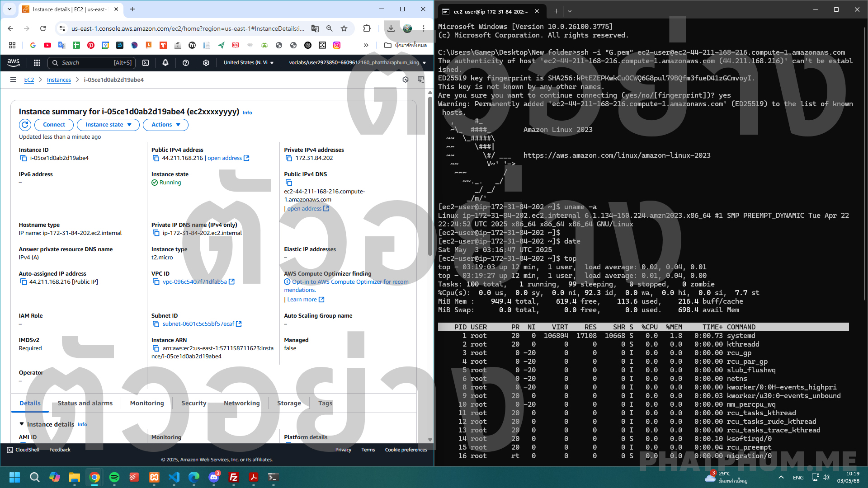Click the refresh instance summary icon
Viewport: 868px width, 488px height.
(x=25, y=125)
